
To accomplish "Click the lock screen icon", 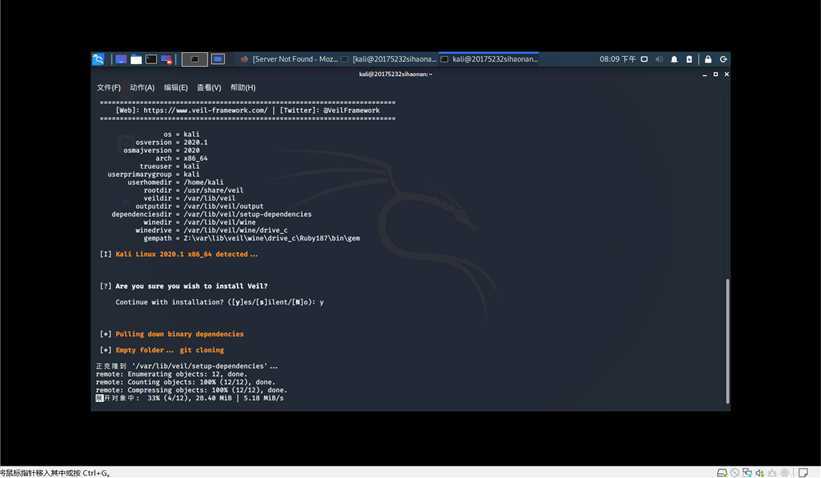I will coord(708,59).
